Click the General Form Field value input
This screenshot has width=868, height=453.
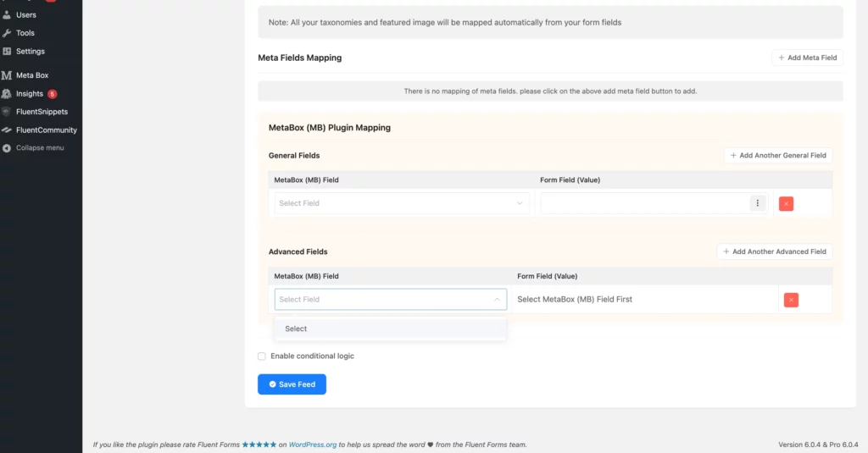[645, 203]
